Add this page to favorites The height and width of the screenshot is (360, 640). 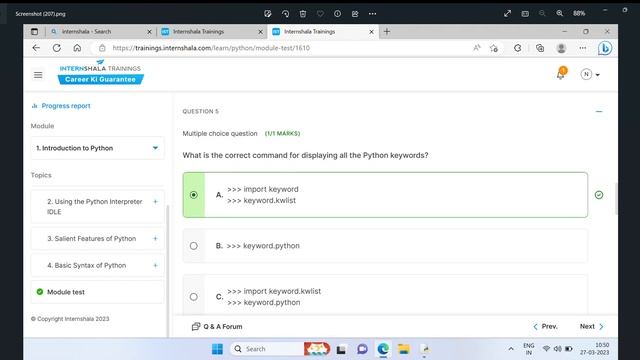click(x=494, y=48)
